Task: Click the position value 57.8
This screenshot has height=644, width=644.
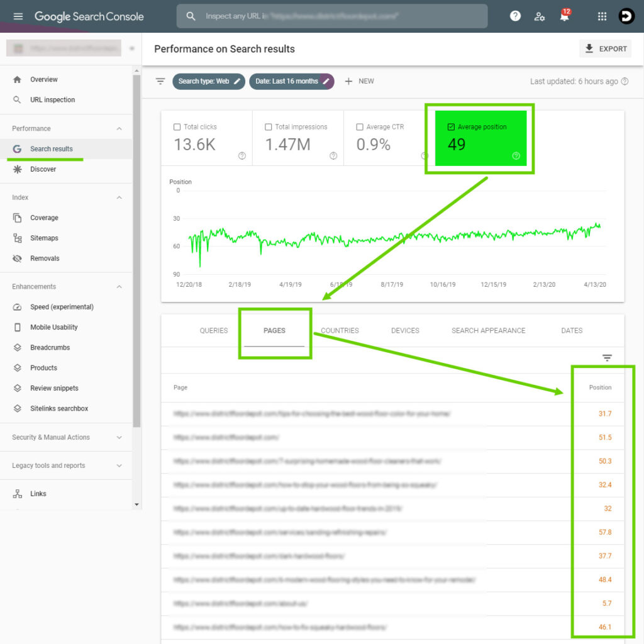Action: (605, 532)
